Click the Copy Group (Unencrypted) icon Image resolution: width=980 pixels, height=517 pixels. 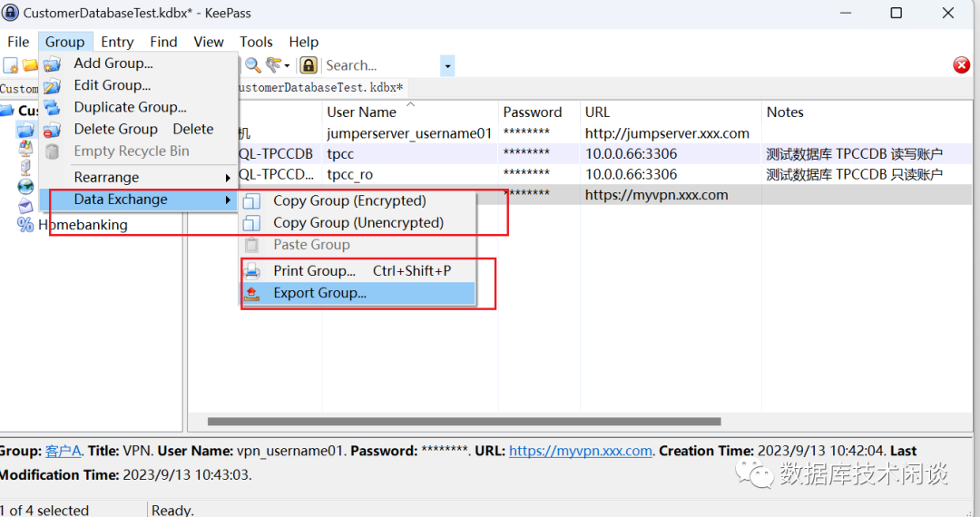coord(252,223)
